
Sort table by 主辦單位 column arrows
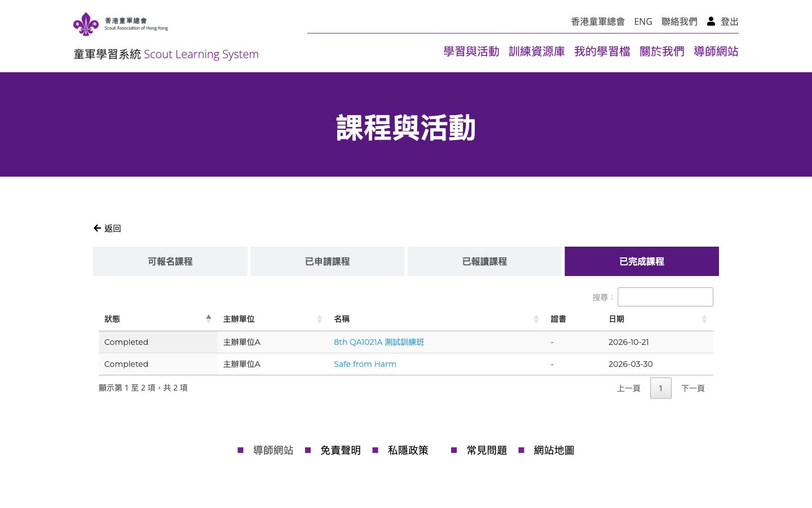pyautogui.click(x=319, y=319)
